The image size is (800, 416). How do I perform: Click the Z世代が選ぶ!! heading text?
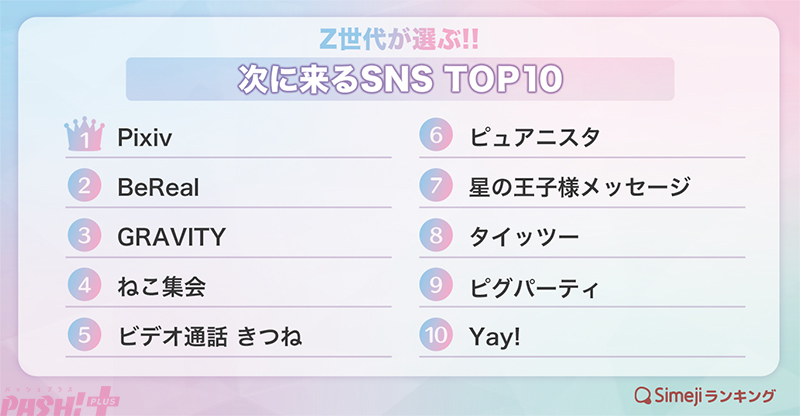400,40
